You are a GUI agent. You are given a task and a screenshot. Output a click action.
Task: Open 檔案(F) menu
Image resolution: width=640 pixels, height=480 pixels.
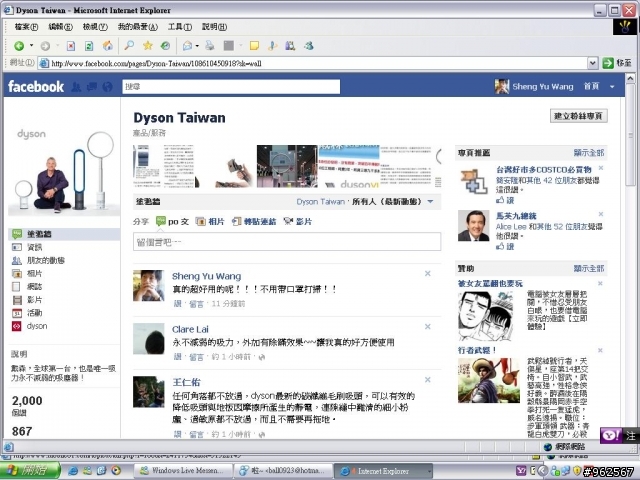26,27
